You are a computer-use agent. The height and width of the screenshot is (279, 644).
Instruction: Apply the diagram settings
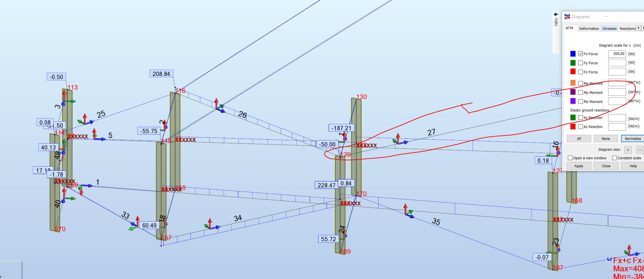(579, 166)
